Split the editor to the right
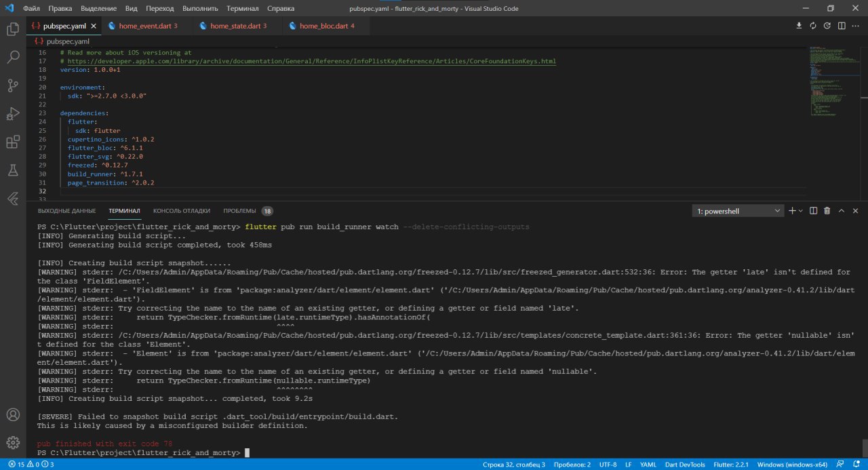 pyautogui.click(x=842, y=26)
